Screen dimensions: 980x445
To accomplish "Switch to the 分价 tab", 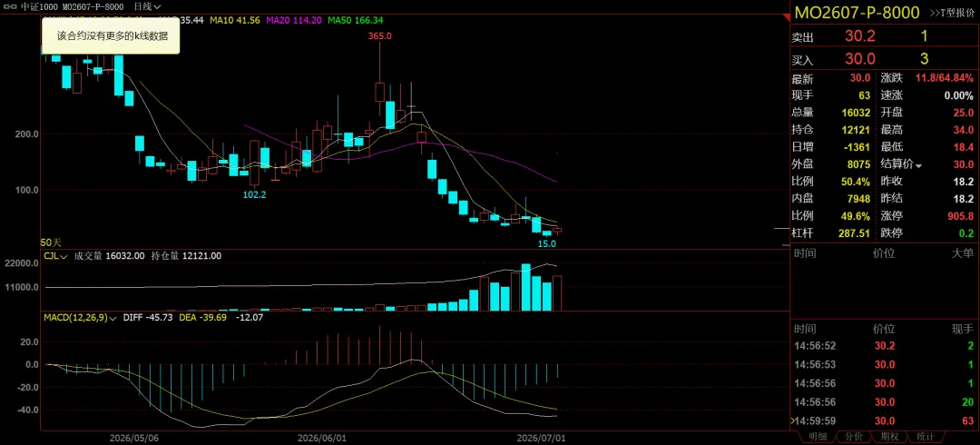I will 854,436.
